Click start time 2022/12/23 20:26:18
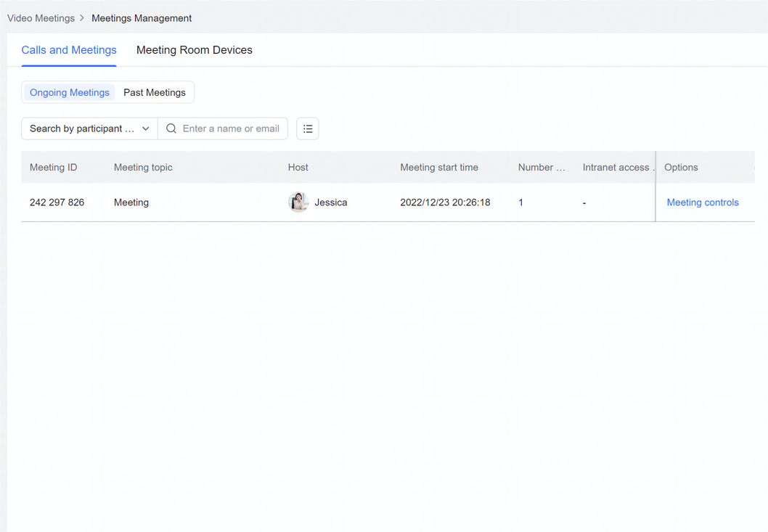The height and width of the screenshot is (532, 768). coord(445,202)
